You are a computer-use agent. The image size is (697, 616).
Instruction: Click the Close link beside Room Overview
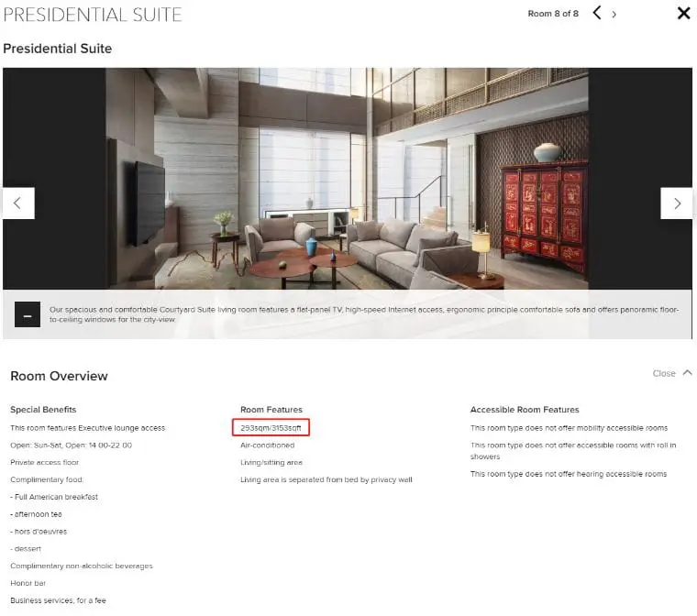(664, 373)
